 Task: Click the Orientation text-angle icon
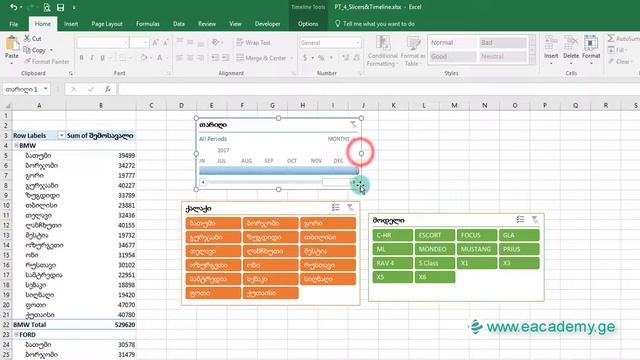[x=215, y=42]
